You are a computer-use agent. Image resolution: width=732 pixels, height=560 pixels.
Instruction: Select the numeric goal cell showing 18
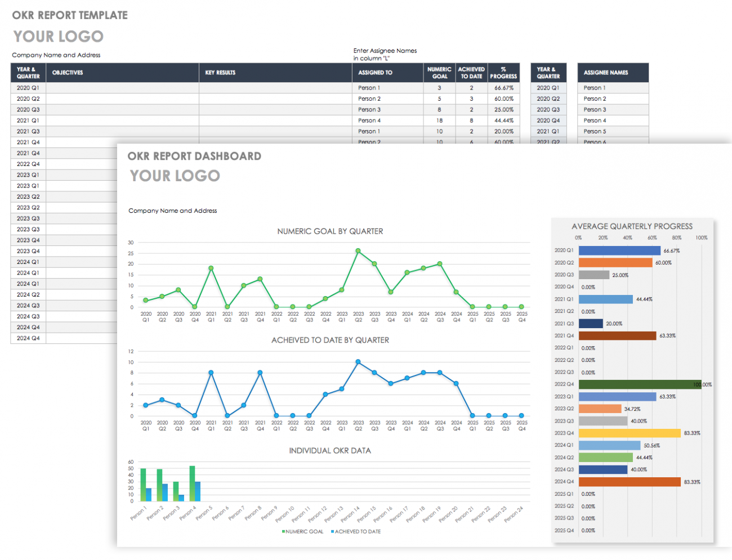(x=439, y=120)
